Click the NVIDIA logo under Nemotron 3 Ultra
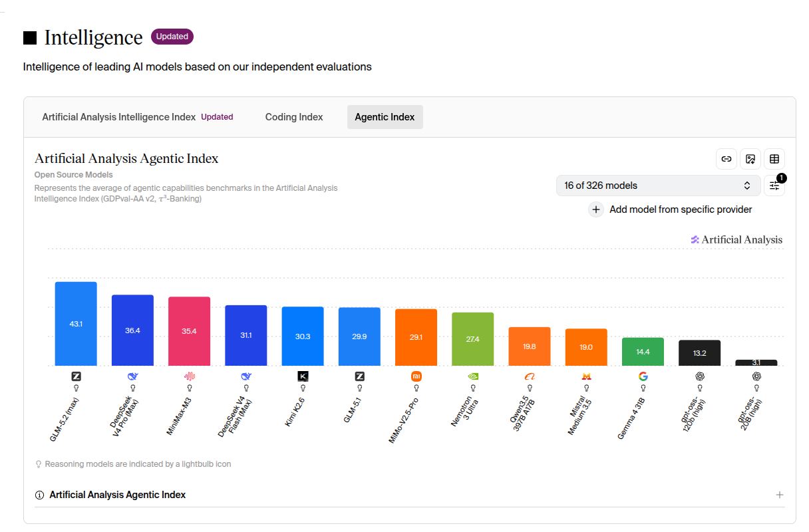 [x=473, y=376]
